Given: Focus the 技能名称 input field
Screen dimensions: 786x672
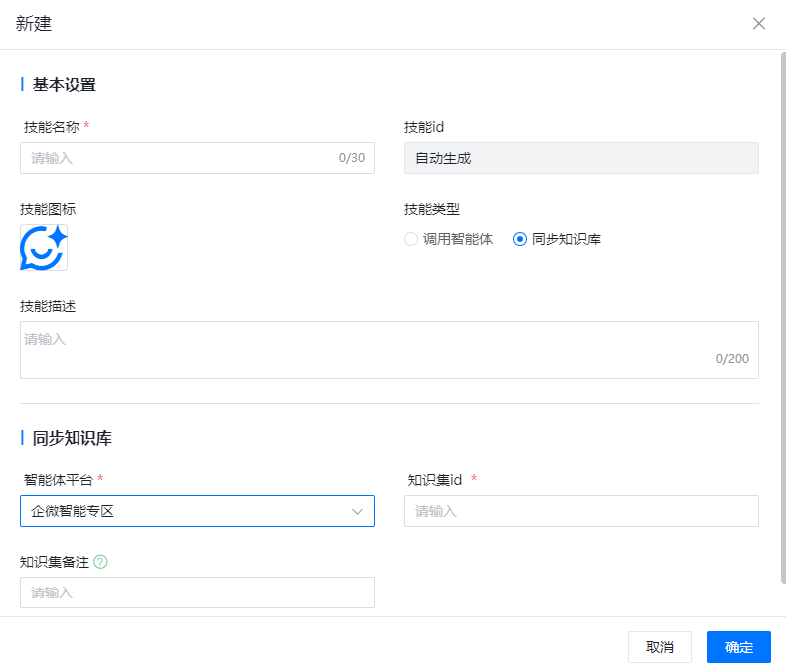Looking at the screenshot, I should [179, 158].
